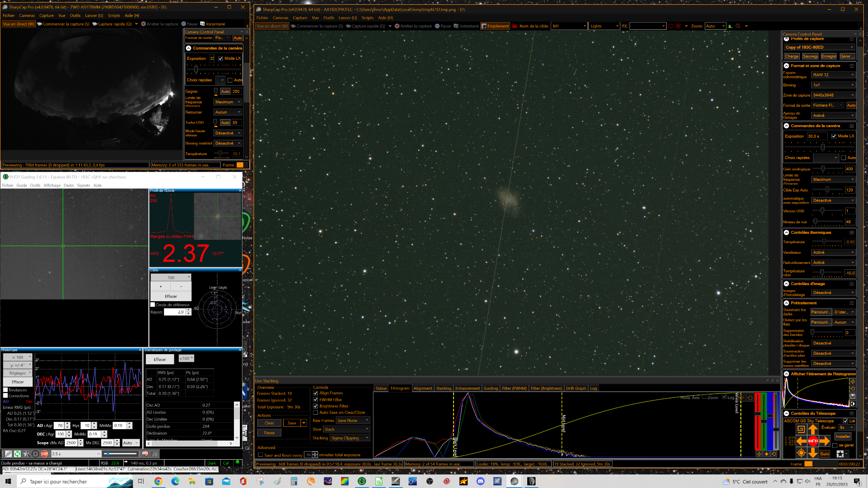Open the 5440x3648 capture zone dropdown
The height and width of the screenshot is (488, 868).
(x=833, y=95)
